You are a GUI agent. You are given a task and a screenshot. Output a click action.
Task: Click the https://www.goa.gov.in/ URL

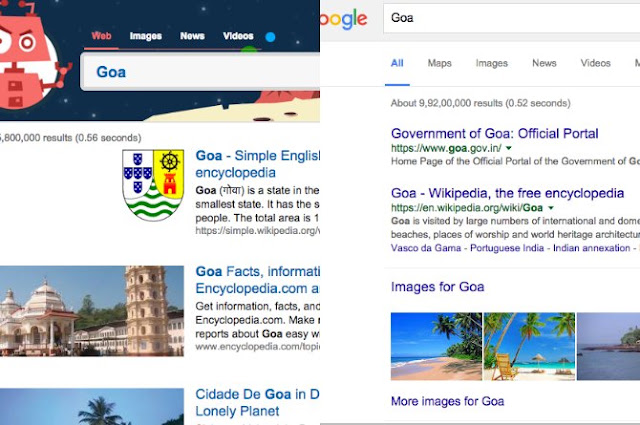pos(446,148)
